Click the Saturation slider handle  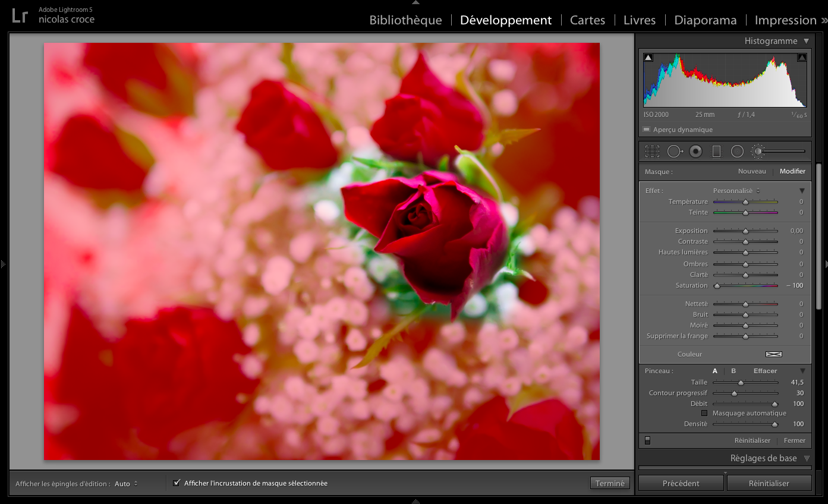pos(717,286)
